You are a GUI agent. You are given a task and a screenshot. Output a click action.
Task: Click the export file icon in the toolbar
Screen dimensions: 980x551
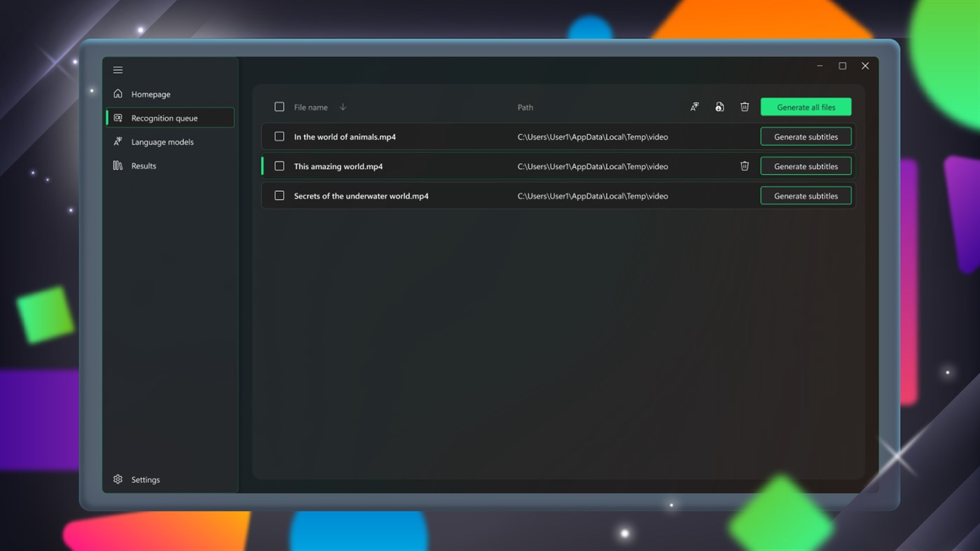click(x=719, y=106)
